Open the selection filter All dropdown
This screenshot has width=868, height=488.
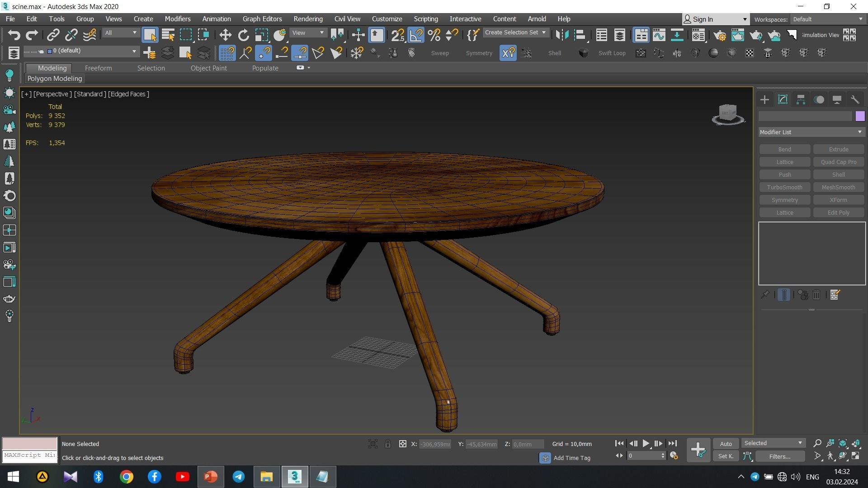(120, 33)
